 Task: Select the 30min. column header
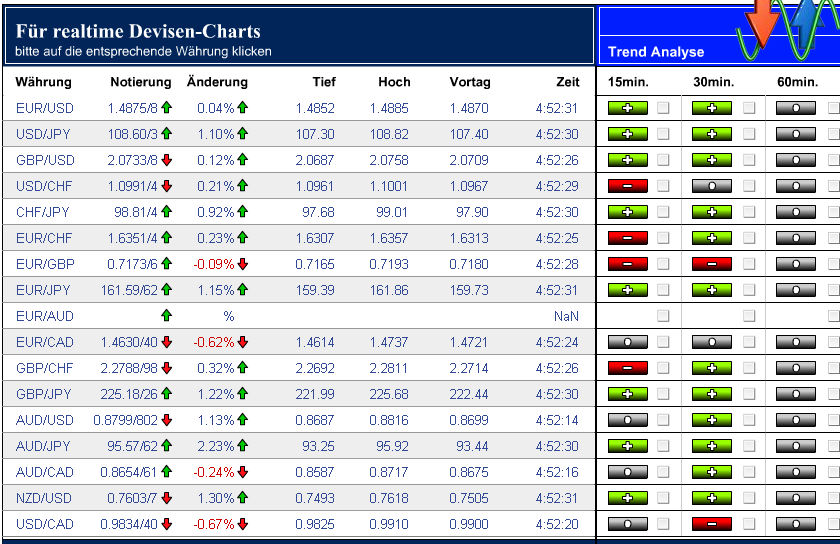point(714,81)
